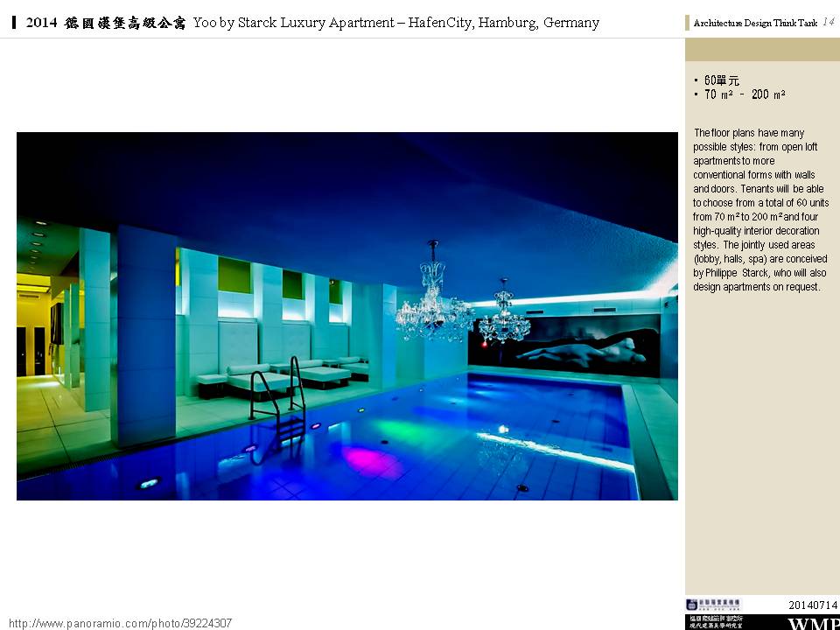Viewport: 840px width, 630px height.
Task: Click the white lounge beds by the pool
Action: pos(289,376)
